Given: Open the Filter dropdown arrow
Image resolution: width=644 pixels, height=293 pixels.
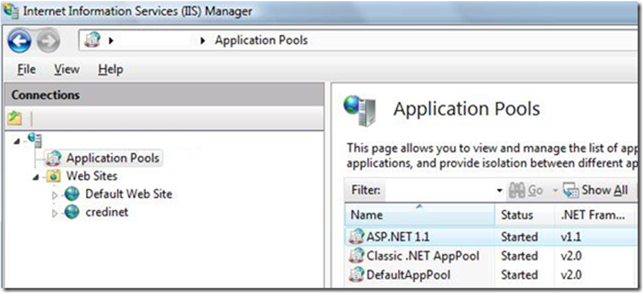Looking at the screenshot, I should coord(499,190).
